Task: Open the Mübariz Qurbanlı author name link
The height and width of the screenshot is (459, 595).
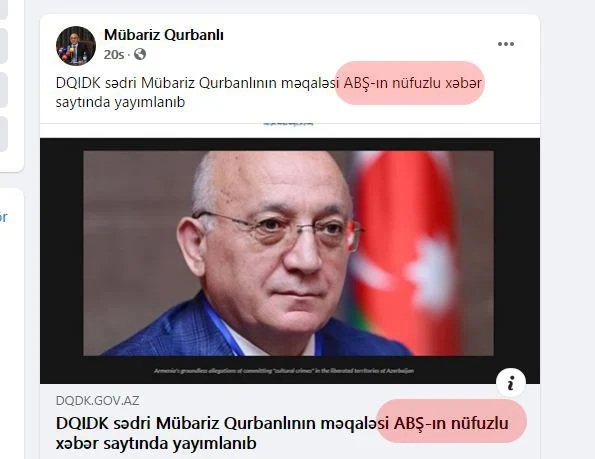Action: pos(164,35)
